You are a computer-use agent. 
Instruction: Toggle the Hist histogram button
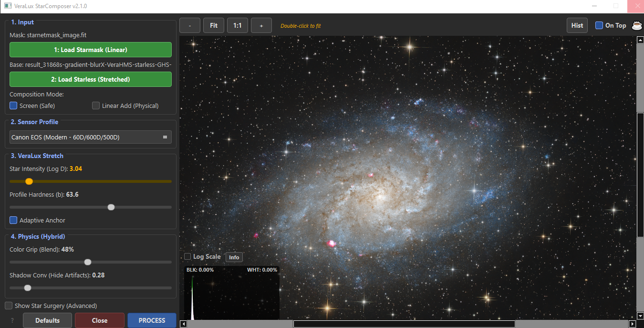tap(577, 25)
